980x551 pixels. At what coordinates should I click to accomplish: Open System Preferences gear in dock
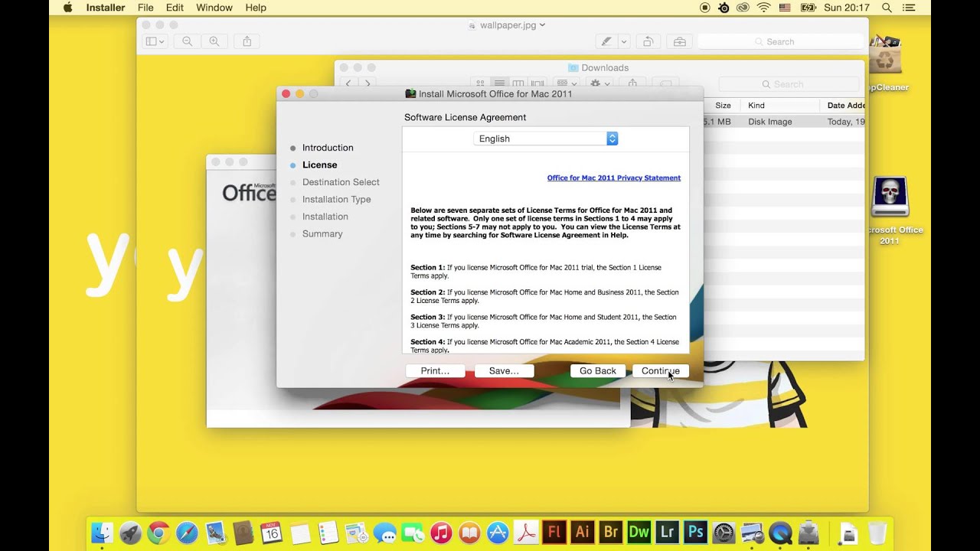tap(724, 532)
